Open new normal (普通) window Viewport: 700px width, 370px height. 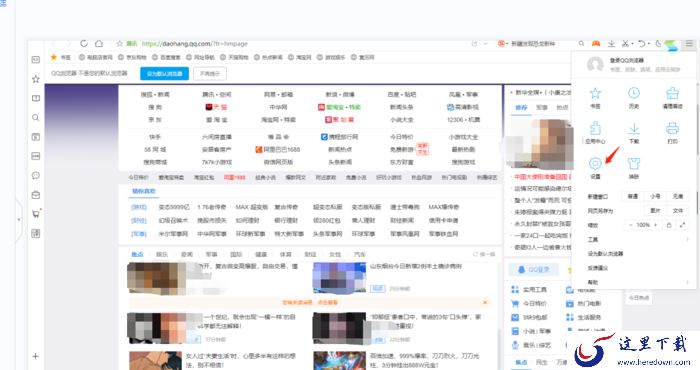[x=633, y=196]
